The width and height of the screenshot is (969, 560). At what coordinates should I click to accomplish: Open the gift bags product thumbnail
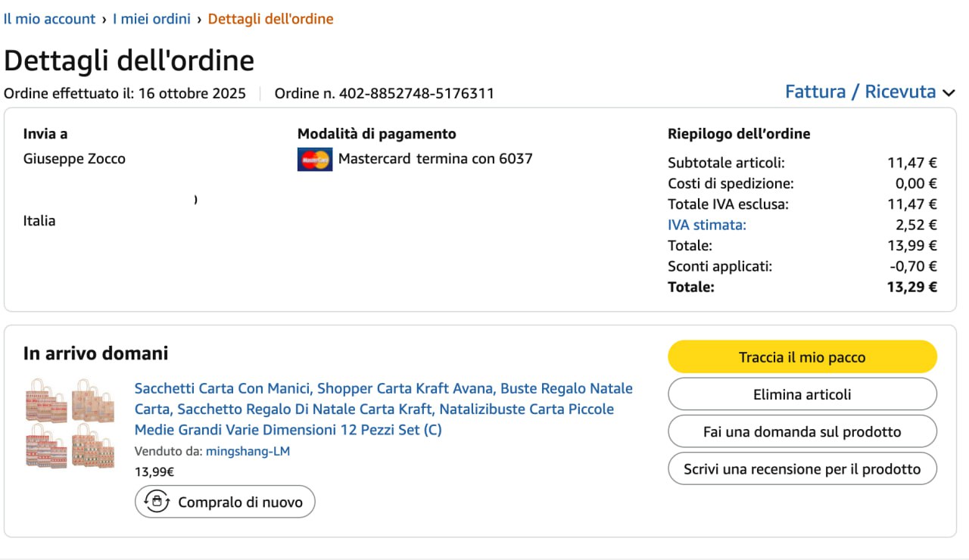tap(70, 422)
